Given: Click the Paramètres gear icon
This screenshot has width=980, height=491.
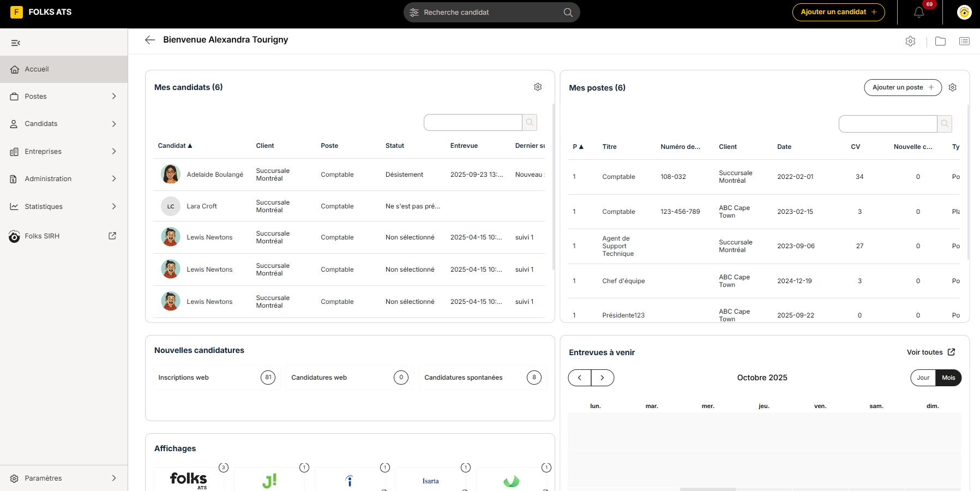Looking at the screenshot, I should pyautogui.click(x=14, y=478).
